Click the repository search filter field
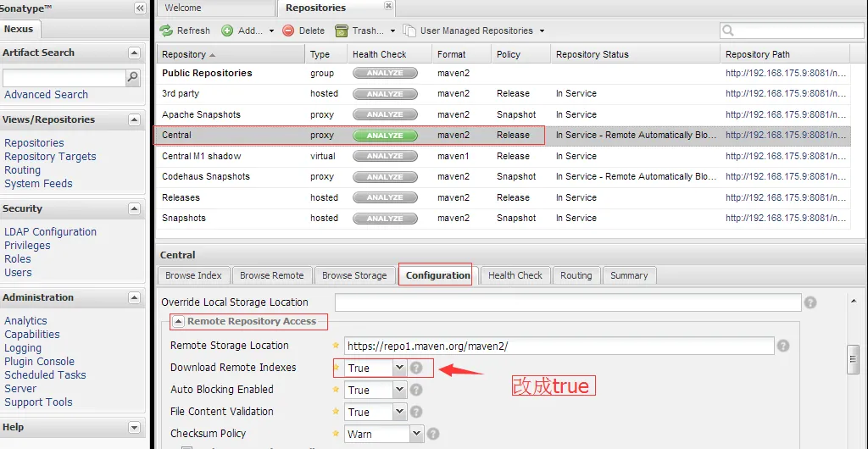Screen dimensions: 868x449 (x=792, y=30)
